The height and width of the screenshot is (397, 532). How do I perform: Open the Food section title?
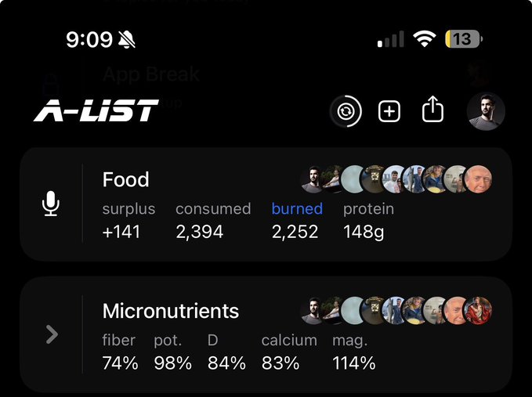(125, 179)
